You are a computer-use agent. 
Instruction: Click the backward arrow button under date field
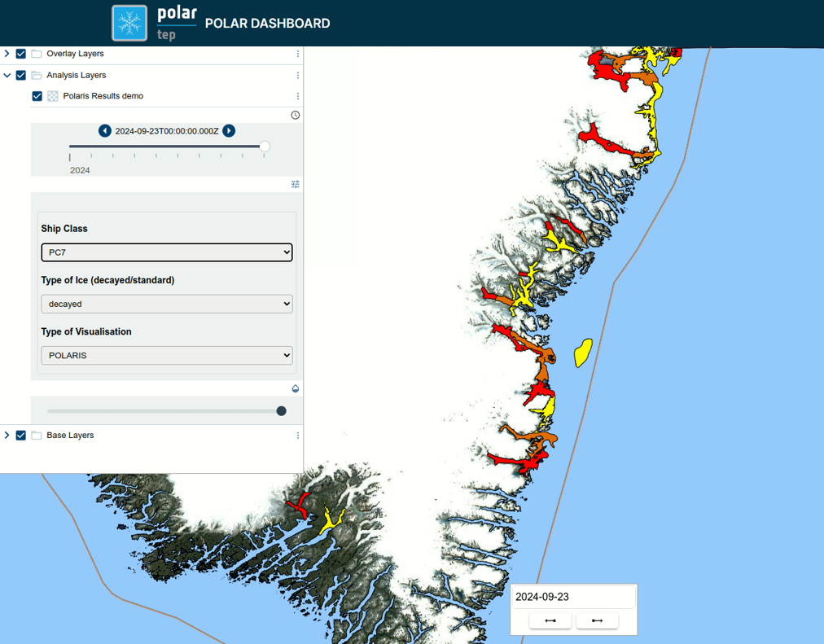[x=550, y=621]
